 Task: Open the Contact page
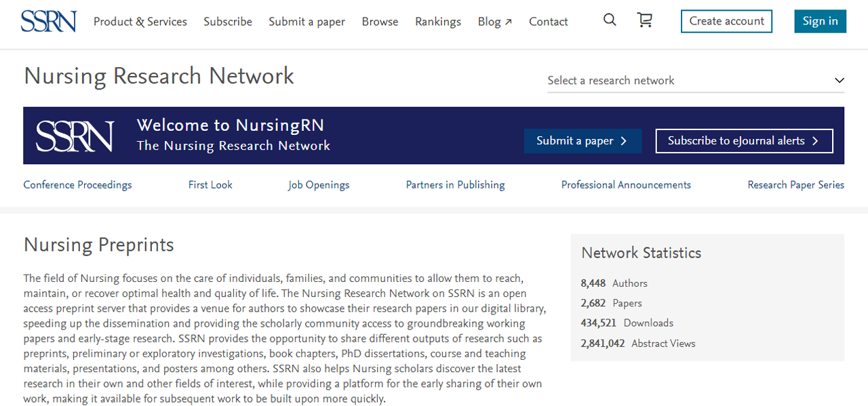549,22
